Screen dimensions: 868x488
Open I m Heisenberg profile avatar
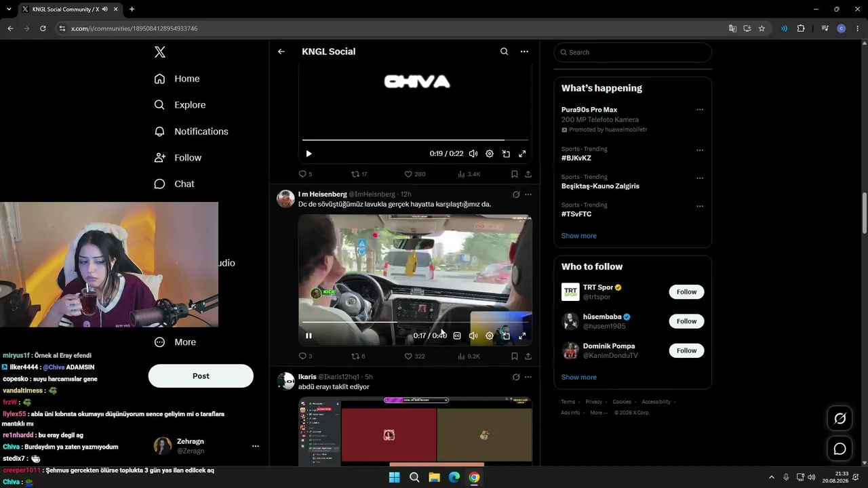(x=285, y=199)
